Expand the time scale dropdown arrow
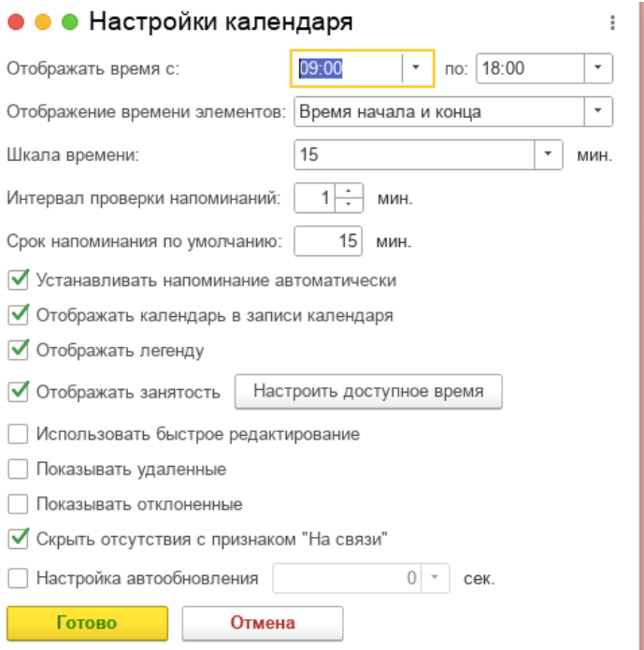The height and width of the screenshot is (650, 644). 550,155
